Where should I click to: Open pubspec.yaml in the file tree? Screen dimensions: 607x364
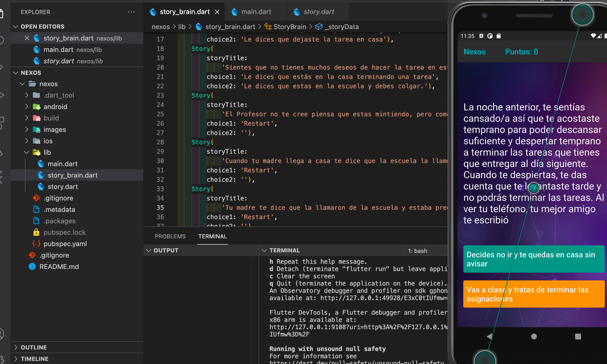(65, 244)
